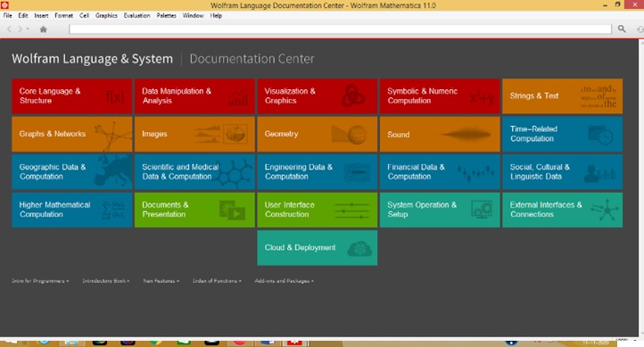Click the magnifier search icon
The image size is (644, 347).
(622, 29)
